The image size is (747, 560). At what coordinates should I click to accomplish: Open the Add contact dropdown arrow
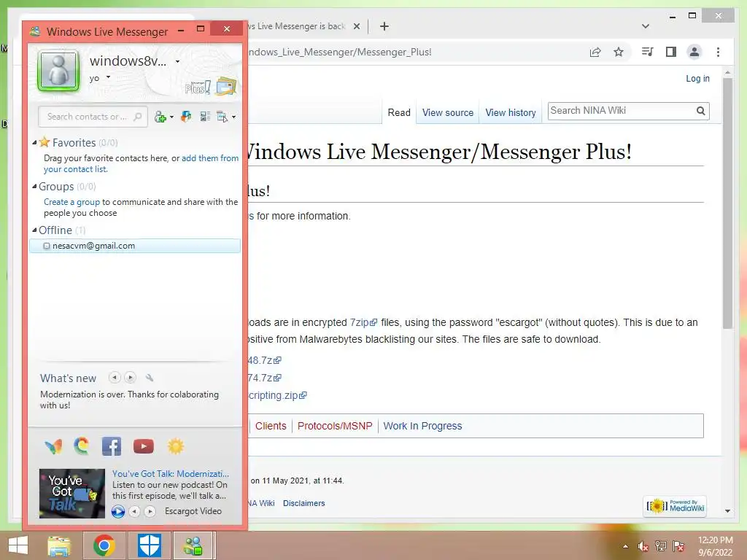coord(171,117)
